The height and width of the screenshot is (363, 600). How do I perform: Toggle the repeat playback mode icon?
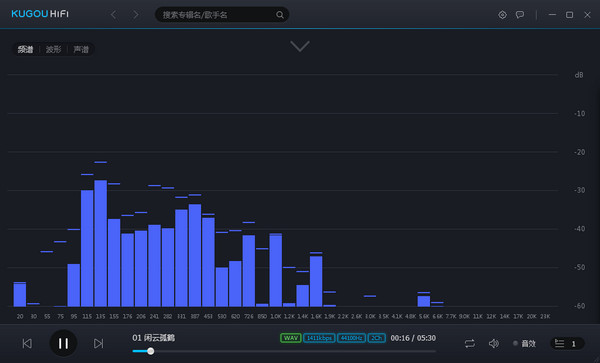[470, 343]
